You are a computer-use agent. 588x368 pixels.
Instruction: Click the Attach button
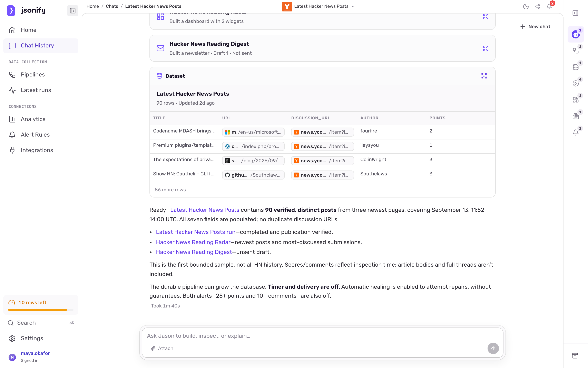coord(162,348)
